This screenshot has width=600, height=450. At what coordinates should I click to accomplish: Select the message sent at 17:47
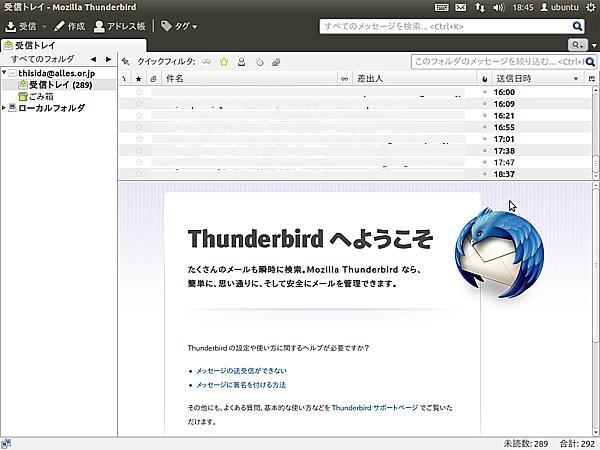pos(355,162)
